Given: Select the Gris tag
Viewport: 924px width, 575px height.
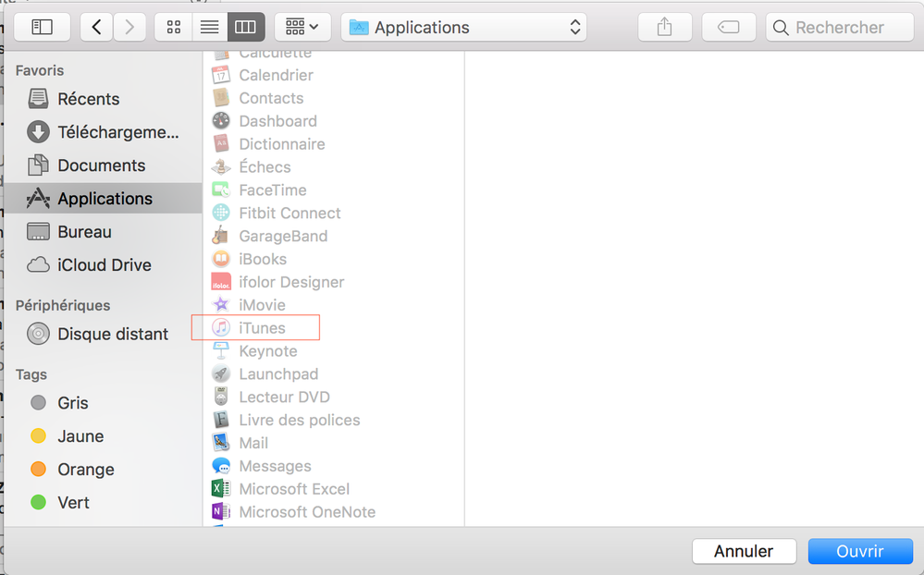Looking at the screenshot, I should coord(103,403).
